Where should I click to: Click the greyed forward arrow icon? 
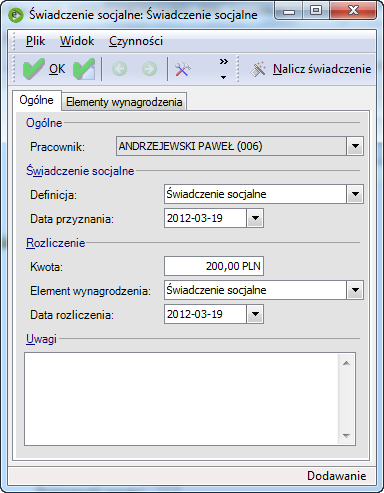(x=149, y=69)
